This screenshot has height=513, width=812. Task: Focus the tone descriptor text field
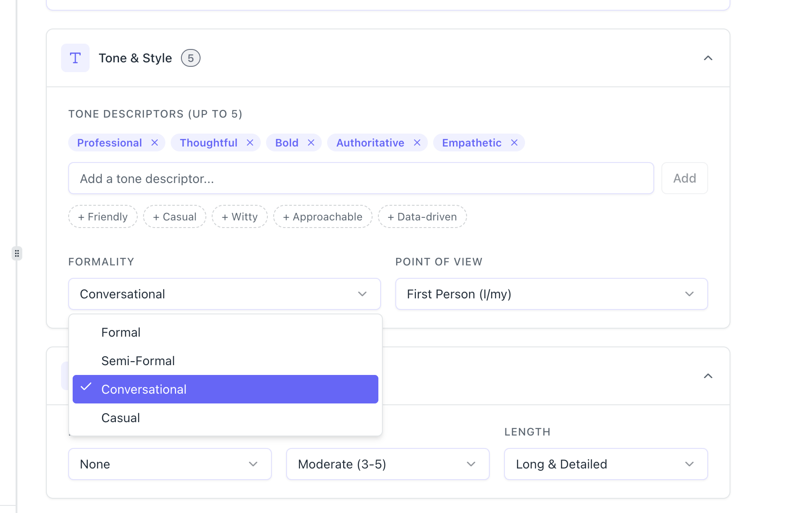pos(361,178)
